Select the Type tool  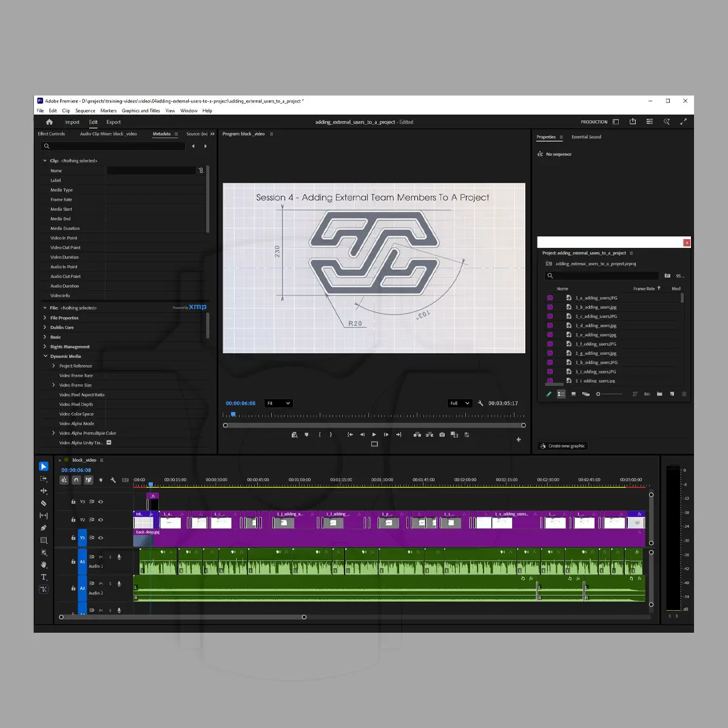44,577
